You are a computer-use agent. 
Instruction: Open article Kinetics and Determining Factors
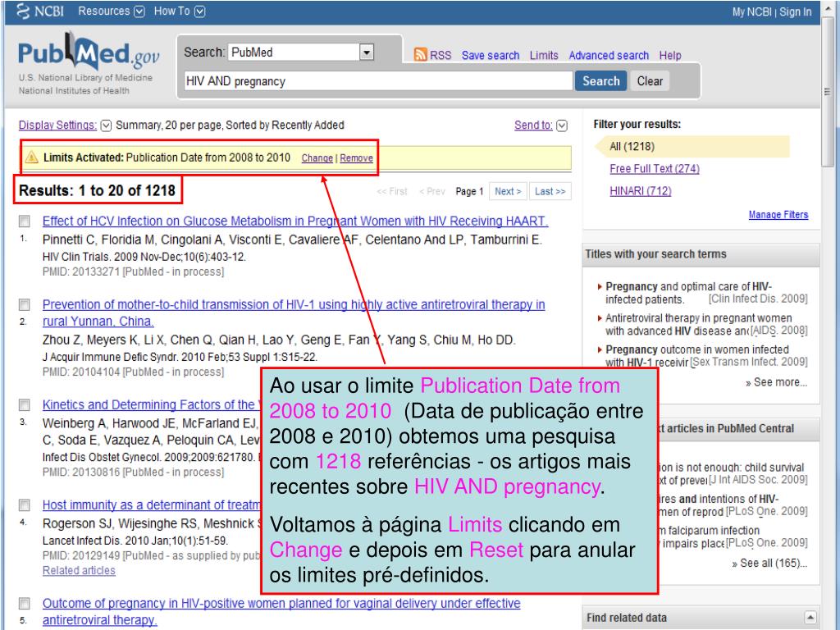point(151,404)
